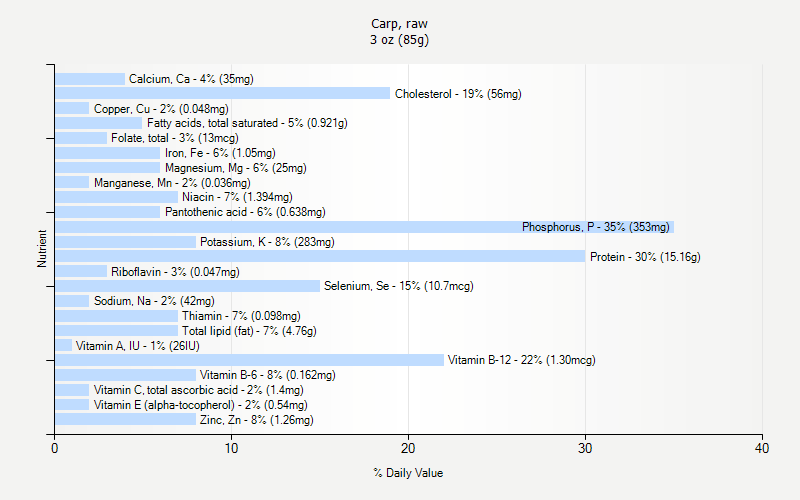Screen dimensions: 800x500
Task: Click the % Daily Value axis title
Action: pos(408,473)
